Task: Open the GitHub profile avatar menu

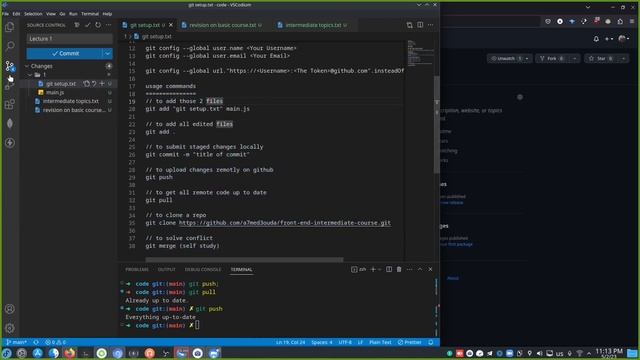Action: 623,39
